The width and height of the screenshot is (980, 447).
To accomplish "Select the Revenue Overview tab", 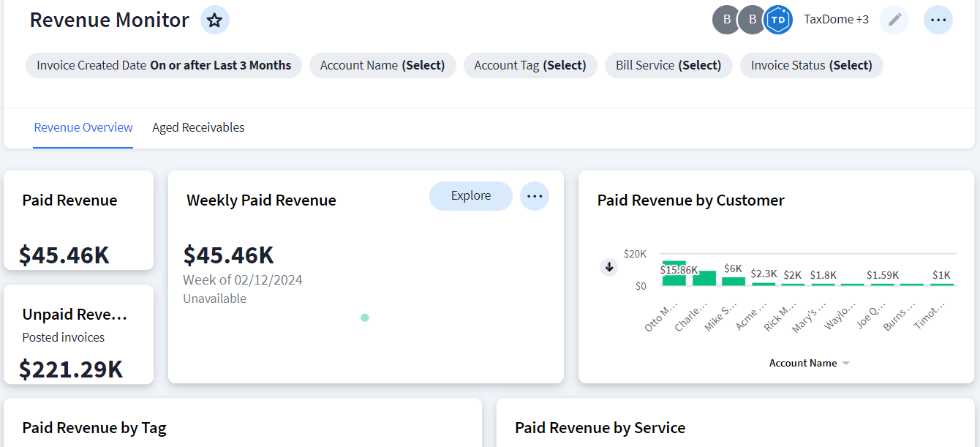I will 83,127.
